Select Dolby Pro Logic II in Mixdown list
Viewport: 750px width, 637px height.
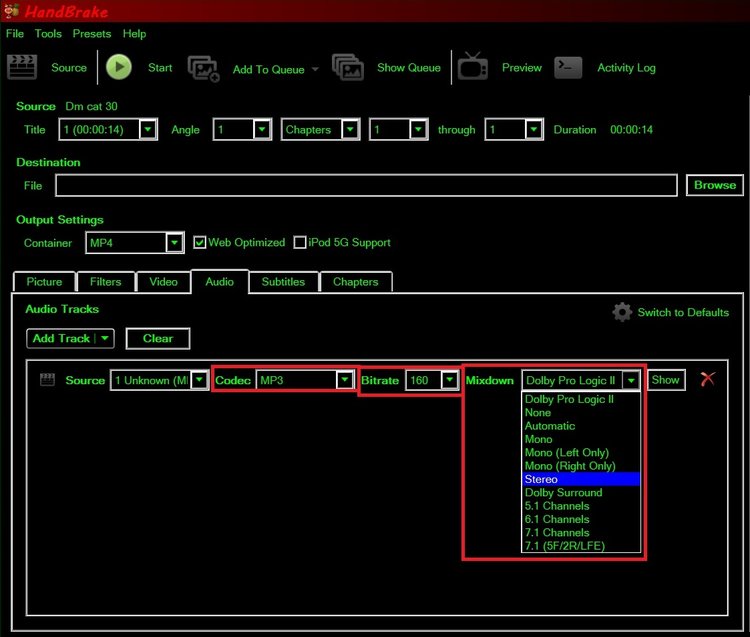pos(581,399)
